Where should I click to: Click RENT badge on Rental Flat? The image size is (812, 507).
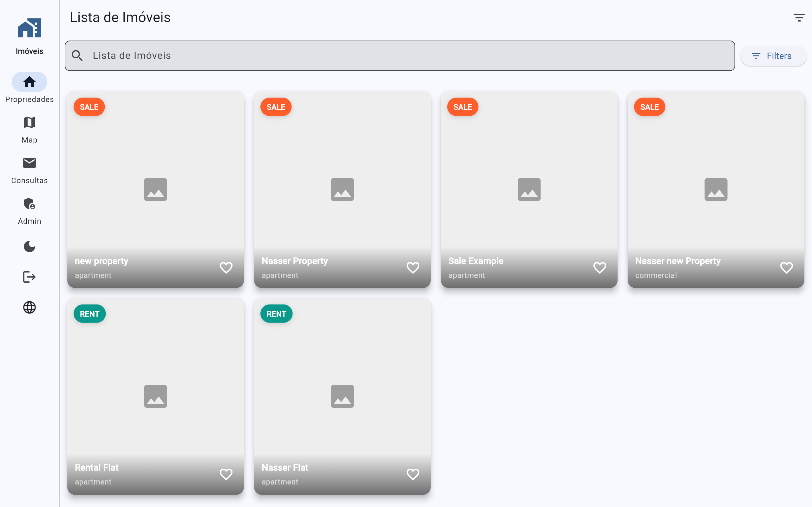tap(89, 314)
